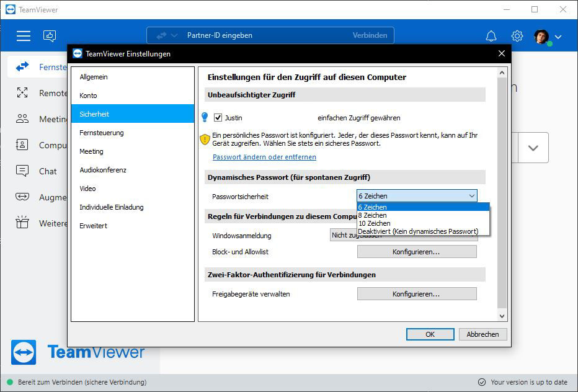Click the user profile avatar
Viewport: 578px width, 392px height.
(x=541, y=37)
